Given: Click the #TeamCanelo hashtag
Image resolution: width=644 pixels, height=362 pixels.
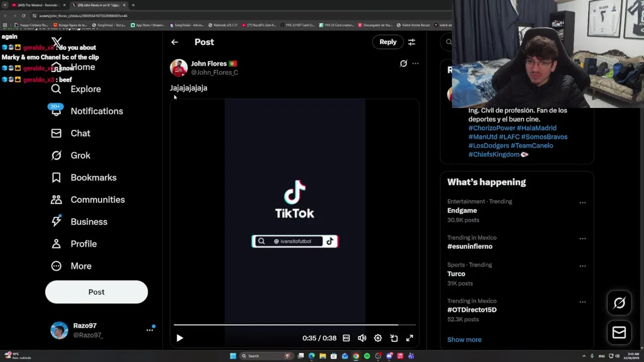Looking at the screenshot, I should click(x=532, y=146).
